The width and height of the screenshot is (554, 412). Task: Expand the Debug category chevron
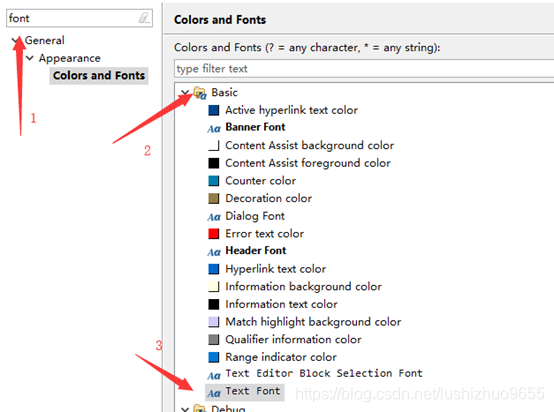[x=185, y=409]
